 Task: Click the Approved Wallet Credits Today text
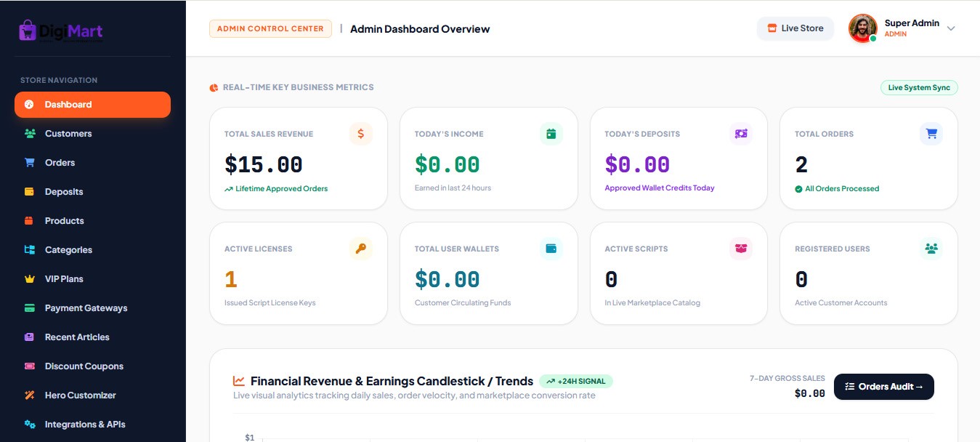click(x=660, y=188)
